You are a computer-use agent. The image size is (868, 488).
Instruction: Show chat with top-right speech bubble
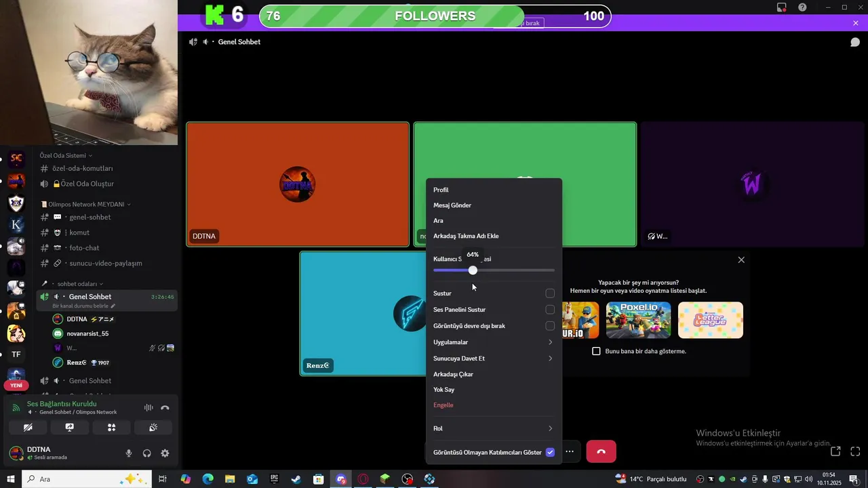pos(855,42)
